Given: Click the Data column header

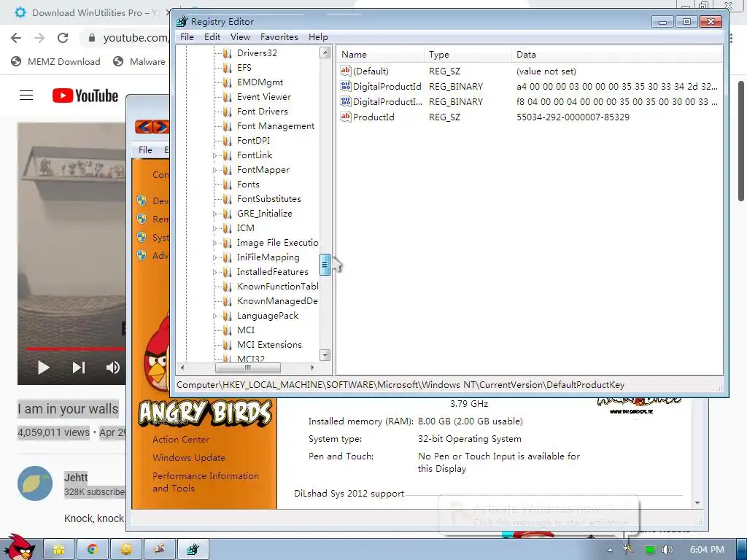Looking at the screenshot, I should [x=617, y=54].
